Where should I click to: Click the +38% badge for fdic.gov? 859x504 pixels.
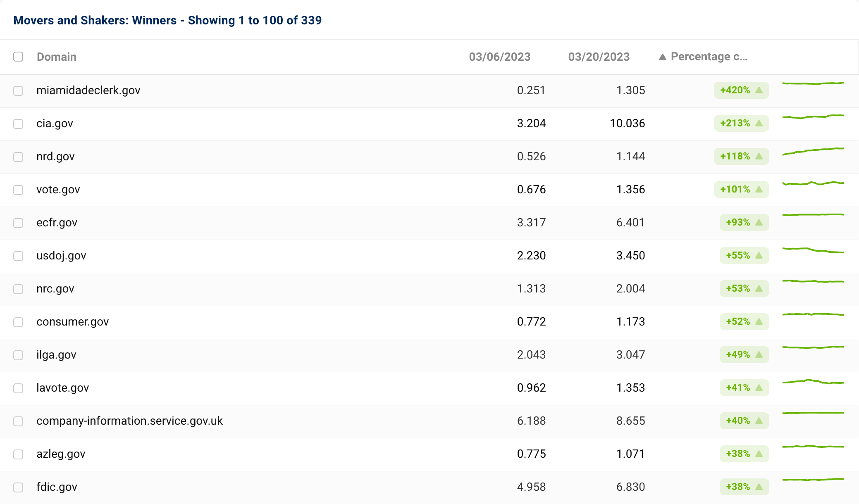744,487
